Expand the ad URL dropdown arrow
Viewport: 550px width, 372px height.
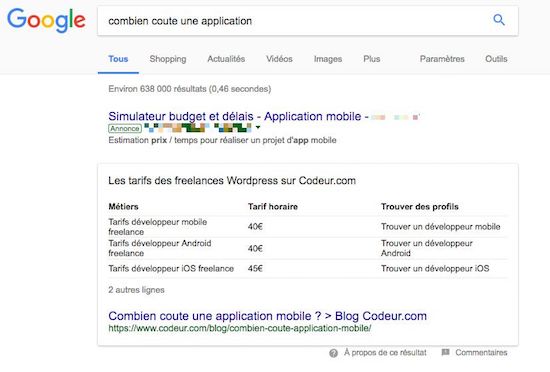(258, 128)
